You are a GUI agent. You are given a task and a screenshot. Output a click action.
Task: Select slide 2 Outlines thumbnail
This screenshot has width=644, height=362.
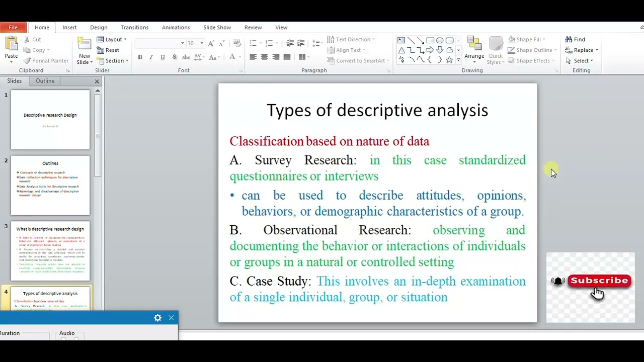(x=50, y=186)
